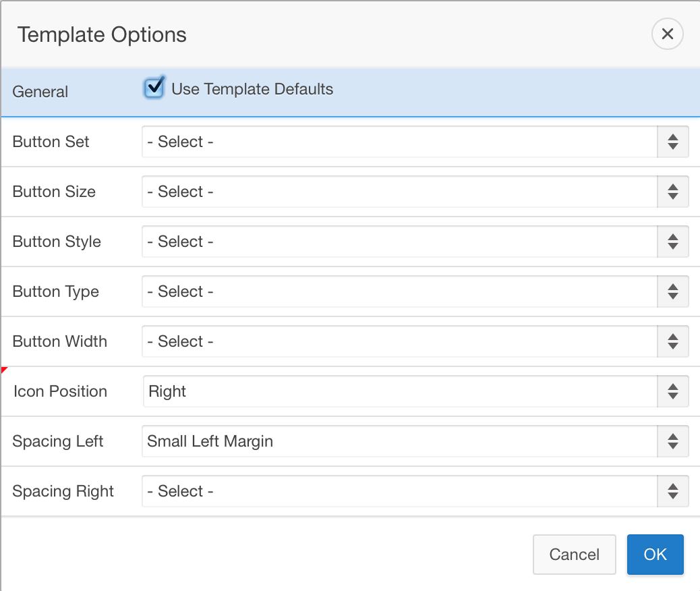Image resolution: width=700 pixels, height=591 pixels.
Task: Uncheck the Use Template Defaults checkbox
Action: 154,88
